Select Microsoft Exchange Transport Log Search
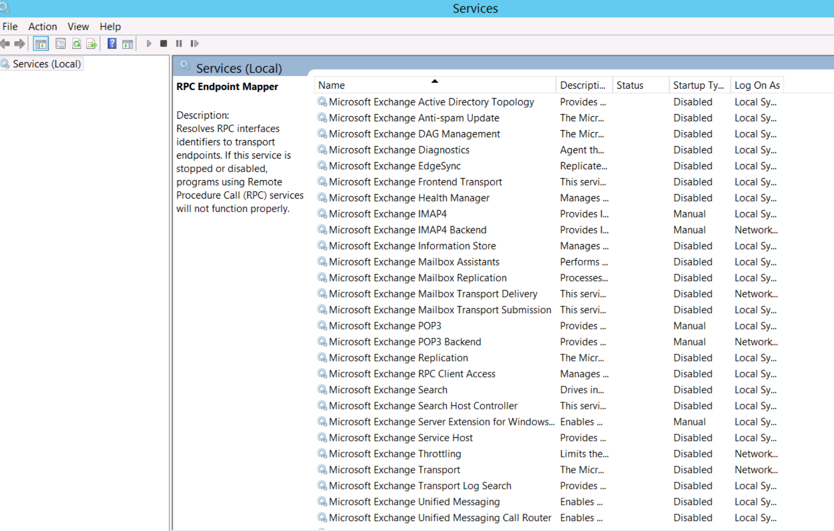 420,486
